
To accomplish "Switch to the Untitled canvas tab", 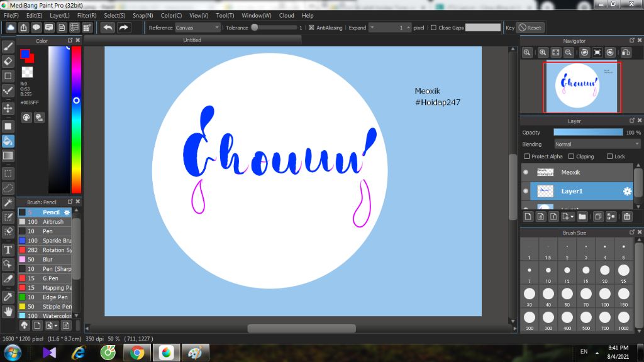I will click(192, 40).
